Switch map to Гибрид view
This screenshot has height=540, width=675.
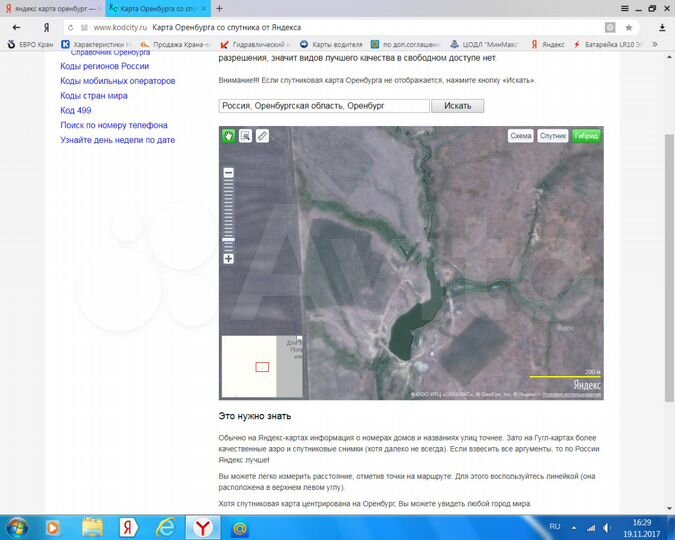[x=586, y=135]
